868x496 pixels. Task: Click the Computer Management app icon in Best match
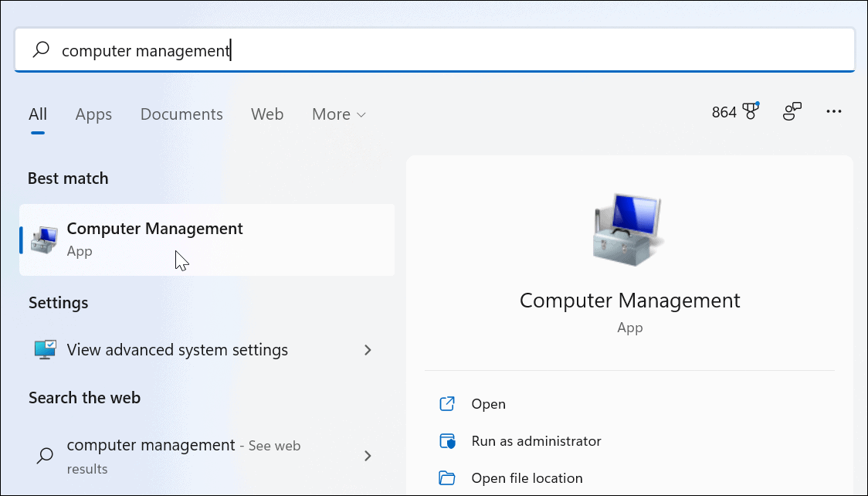click(42, 238)
